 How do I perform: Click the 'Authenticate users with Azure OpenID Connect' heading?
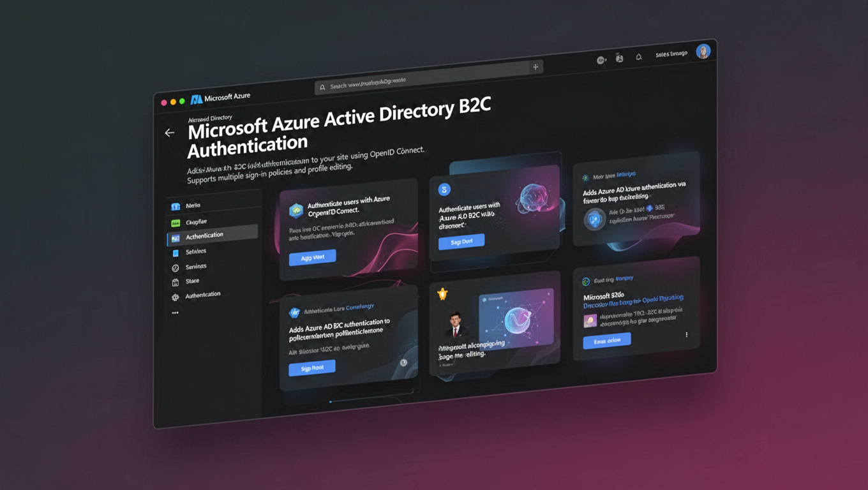[x=348, y=206]
